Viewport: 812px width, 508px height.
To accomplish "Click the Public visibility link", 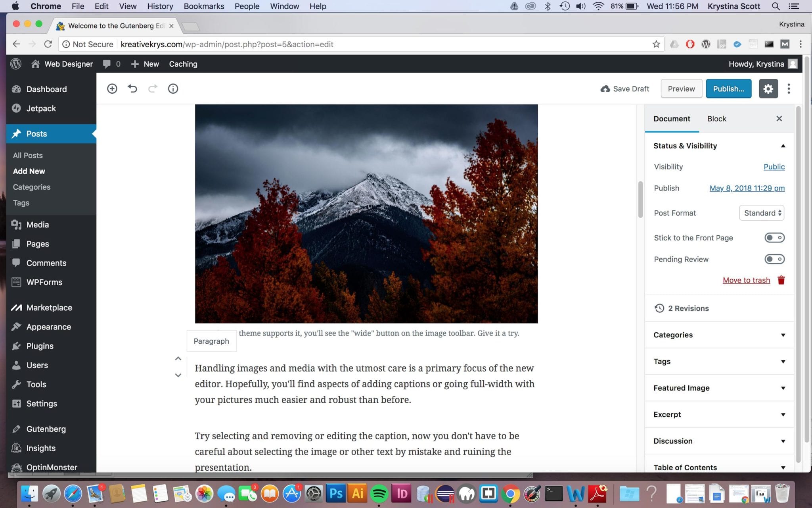I will point(774,167).
